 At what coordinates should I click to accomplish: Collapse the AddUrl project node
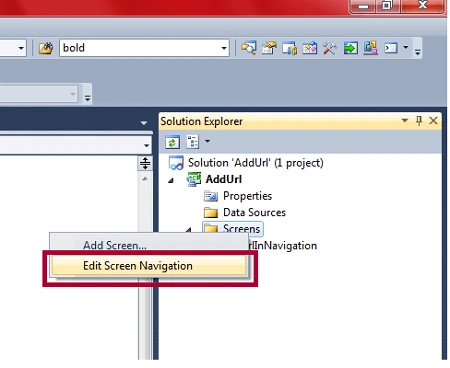171,180
